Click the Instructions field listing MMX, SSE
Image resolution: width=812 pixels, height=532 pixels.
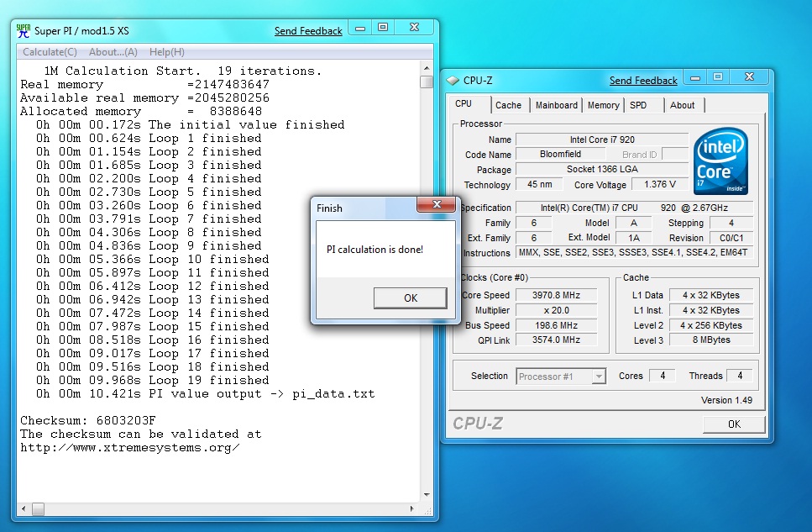coord(634,252)
